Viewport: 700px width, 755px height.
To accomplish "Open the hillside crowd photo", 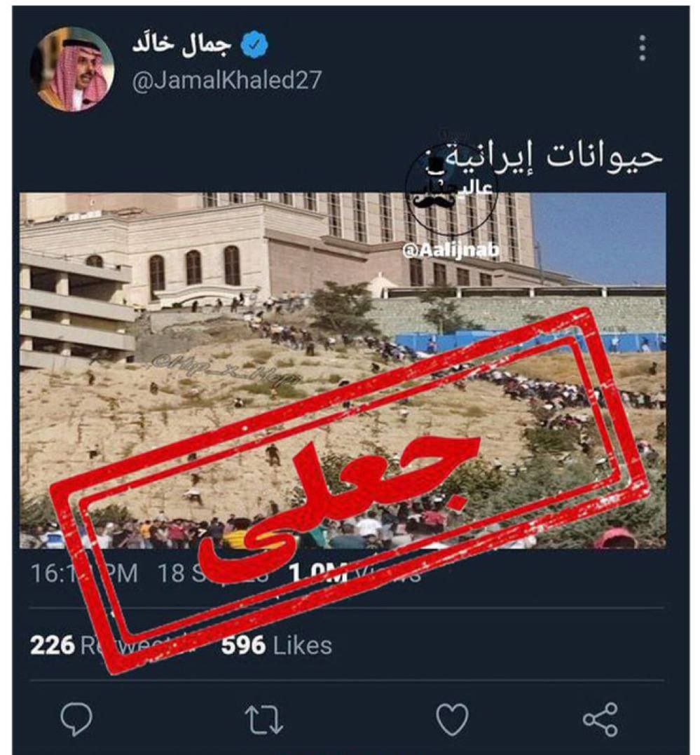I will click(343, 370).
